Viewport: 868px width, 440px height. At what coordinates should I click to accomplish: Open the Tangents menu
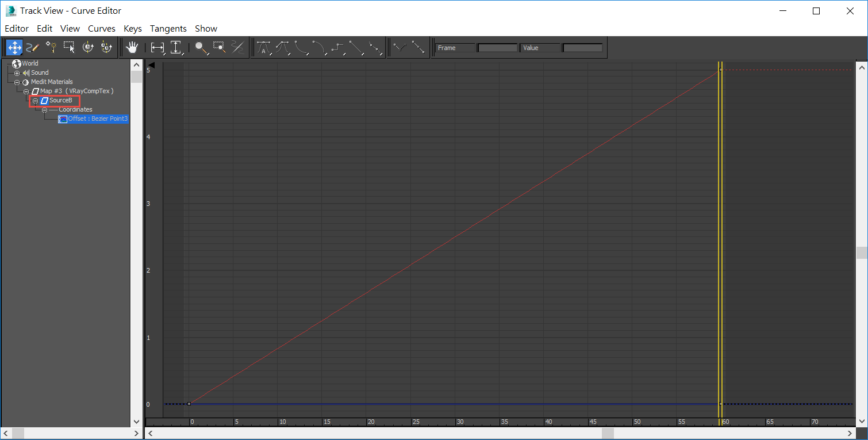(x=168, y=28)
